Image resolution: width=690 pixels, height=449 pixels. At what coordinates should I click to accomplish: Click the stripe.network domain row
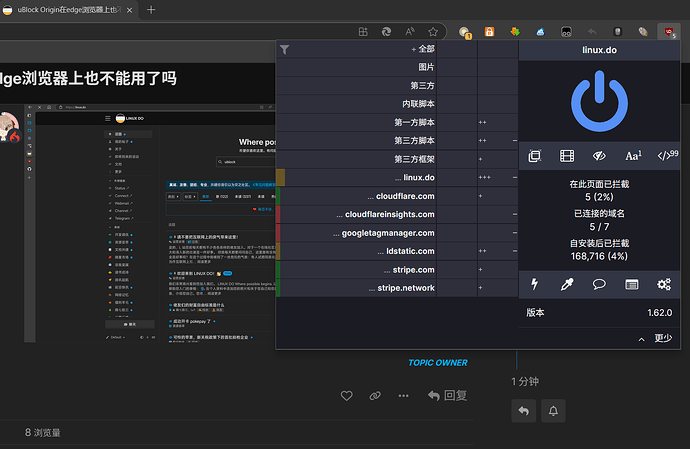pos(356,288)
